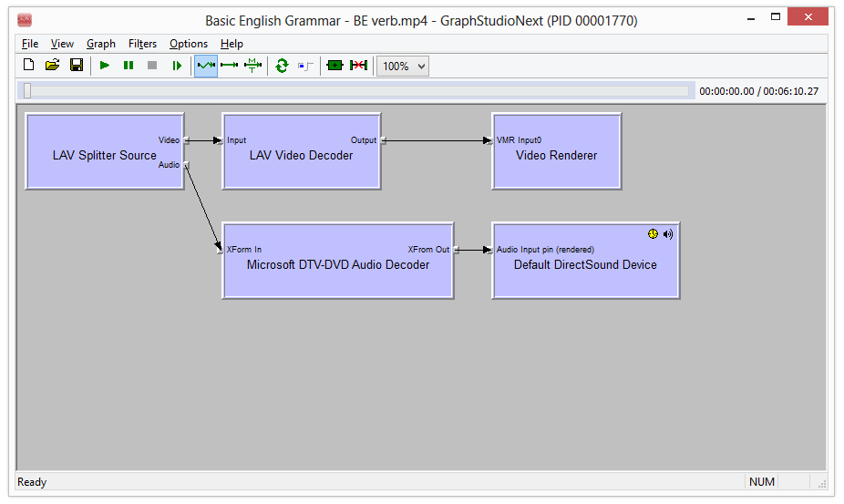Select the Video Renderer filter
Screen dimensions: 844x504
[x=557, y=151]
